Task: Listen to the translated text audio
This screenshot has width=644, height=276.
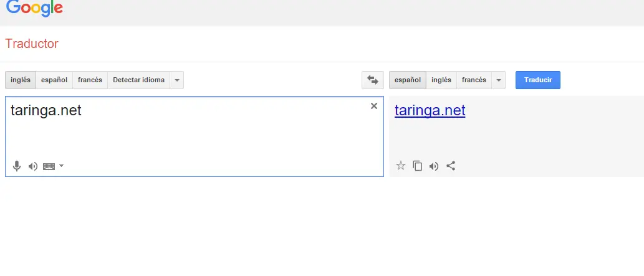Action: (x=434, y=166)
